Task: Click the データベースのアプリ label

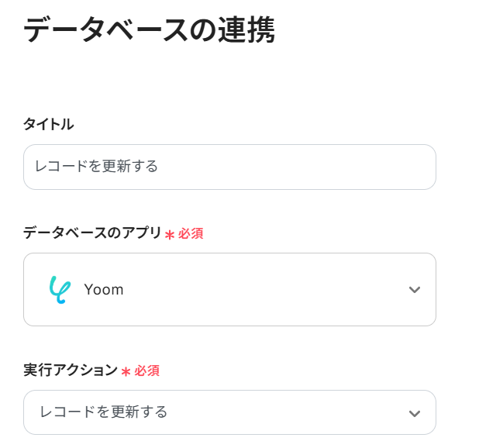Action: [x=91, y=233]
